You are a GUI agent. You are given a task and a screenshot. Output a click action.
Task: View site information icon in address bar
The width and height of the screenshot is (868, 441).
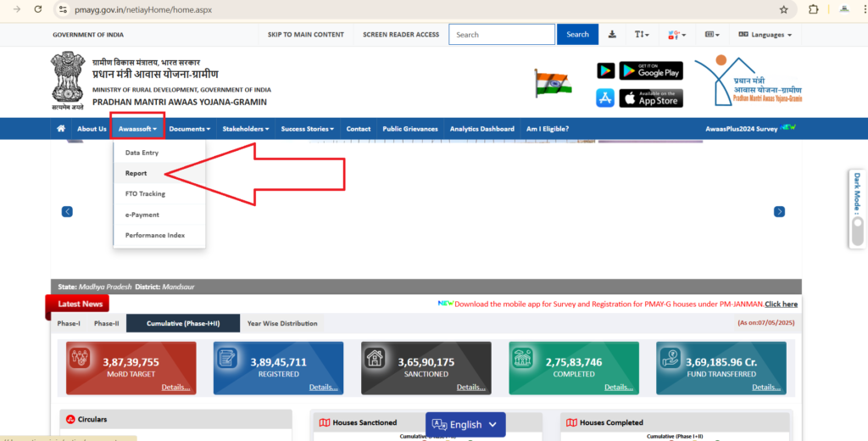[63, 9]
